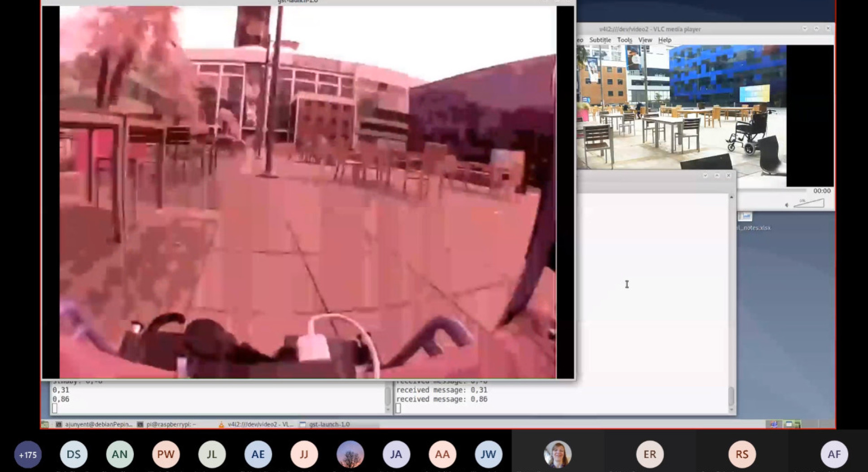Select the PW participant avatar

166,455
